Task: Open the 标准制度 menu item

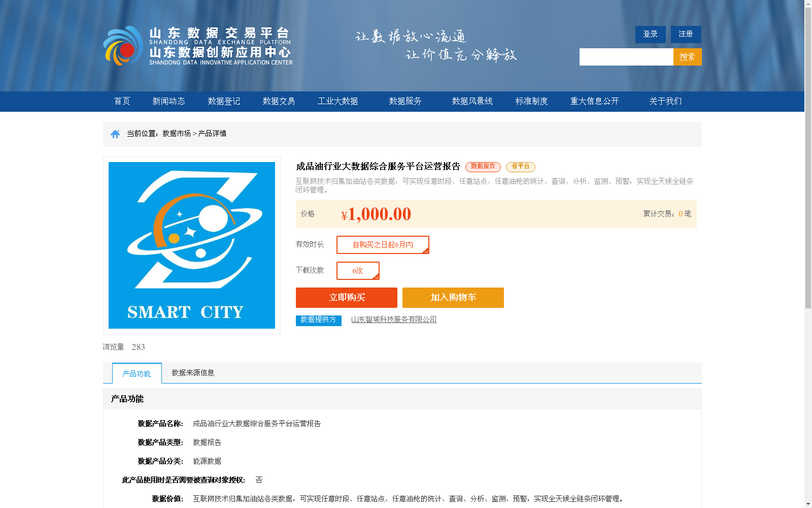Action: [x=532, y=101]
